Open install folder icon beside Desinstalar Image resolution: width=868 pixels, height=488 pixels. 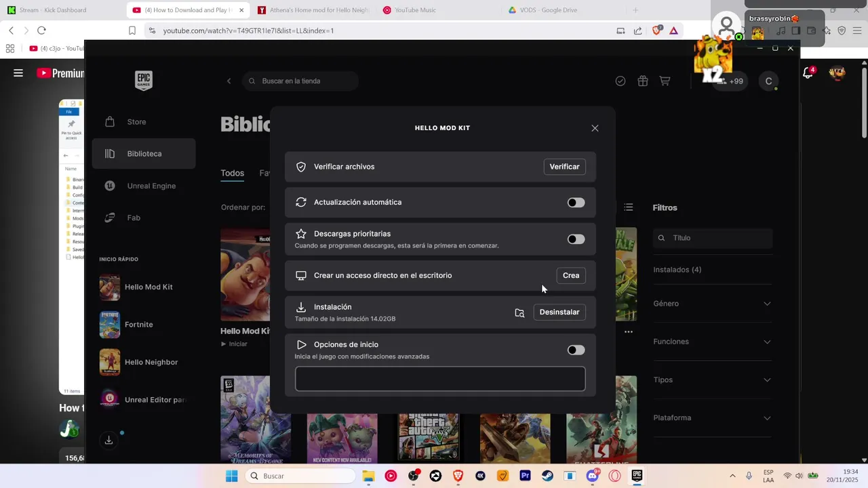click(x=519, y=312)
